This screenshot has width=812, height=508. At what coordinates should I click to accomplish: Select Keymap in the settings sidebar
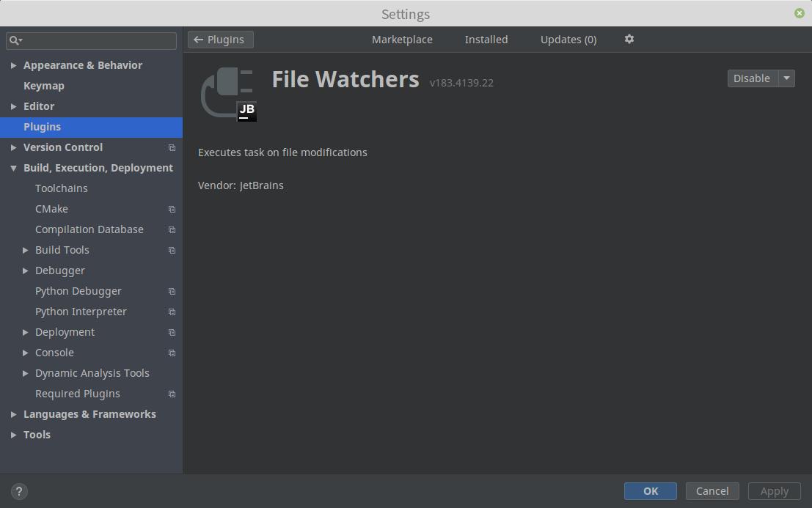click(x=44, y=86)
